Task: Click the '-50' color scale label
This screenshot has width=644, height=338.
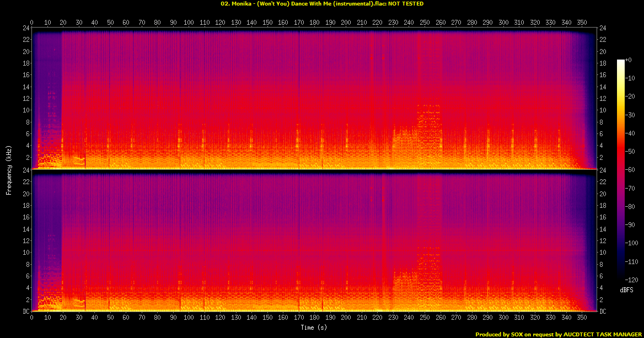Action: pos(630,152)
